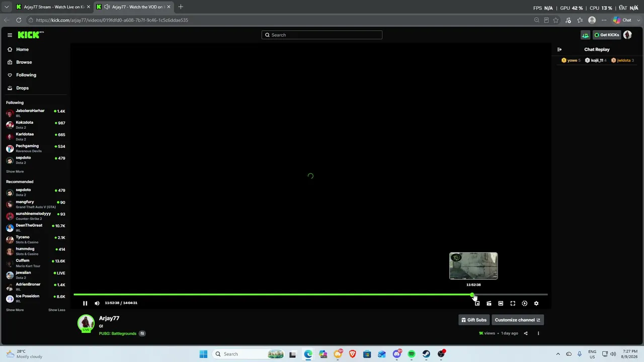Open the VOD more options menu
Screen dimensions: 644x362
[x=538, y=333]
